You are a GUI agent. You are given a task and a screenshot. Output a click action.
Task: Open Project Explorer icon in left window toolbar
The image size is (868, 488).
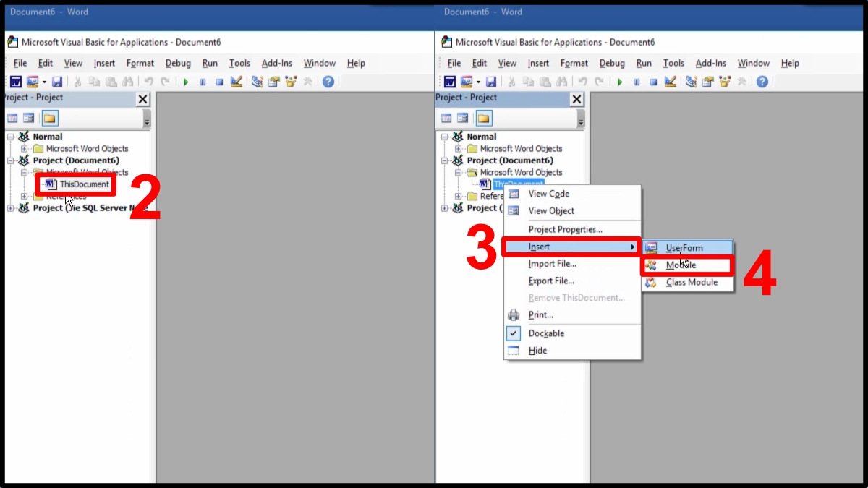coord(258,82)
